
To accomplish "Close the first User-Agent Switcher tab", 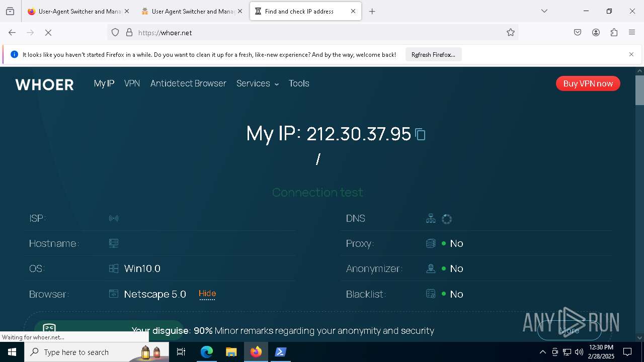I will tap(127, 11).
